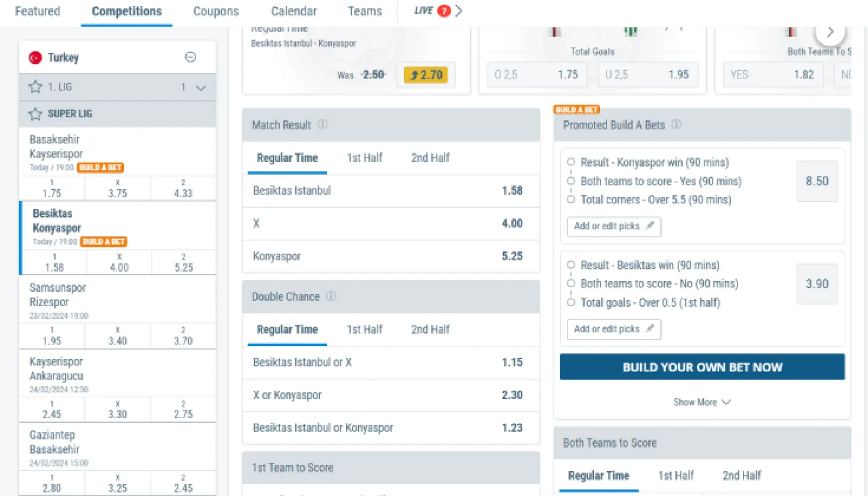Select Both Teams To Score YES 1.82
Viewport: 868px width, 496px height.
773,75
